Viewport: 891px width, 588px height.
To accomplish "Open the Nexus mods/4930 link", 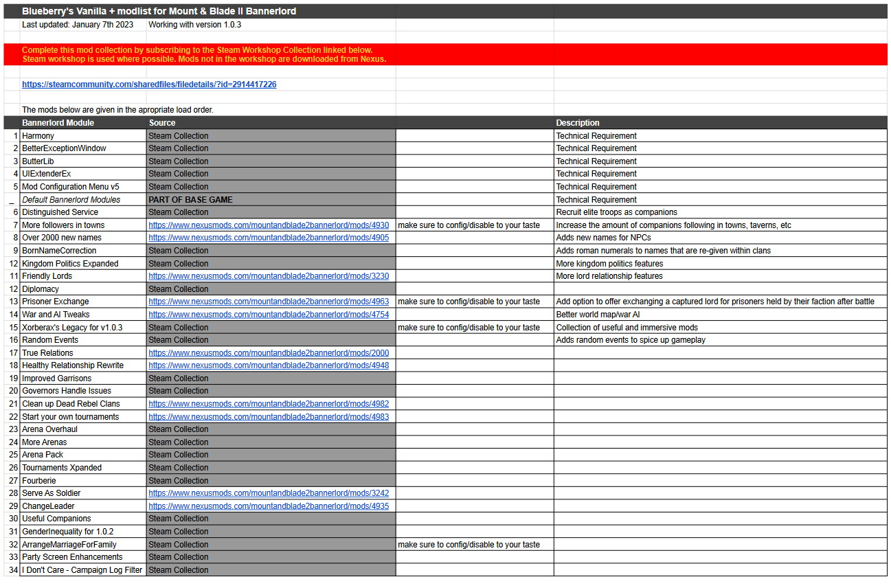I will point(269,225).
